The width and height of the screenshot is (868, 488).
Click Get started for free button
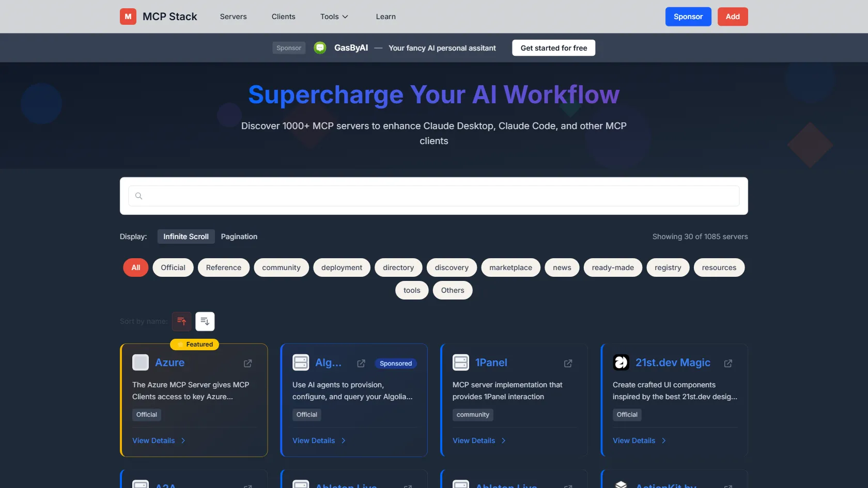tap(554, 48)
